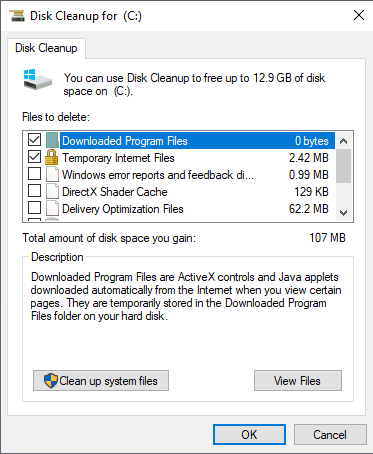Uncheck Downloaded Program Files checkbox

tap(34, 140)
